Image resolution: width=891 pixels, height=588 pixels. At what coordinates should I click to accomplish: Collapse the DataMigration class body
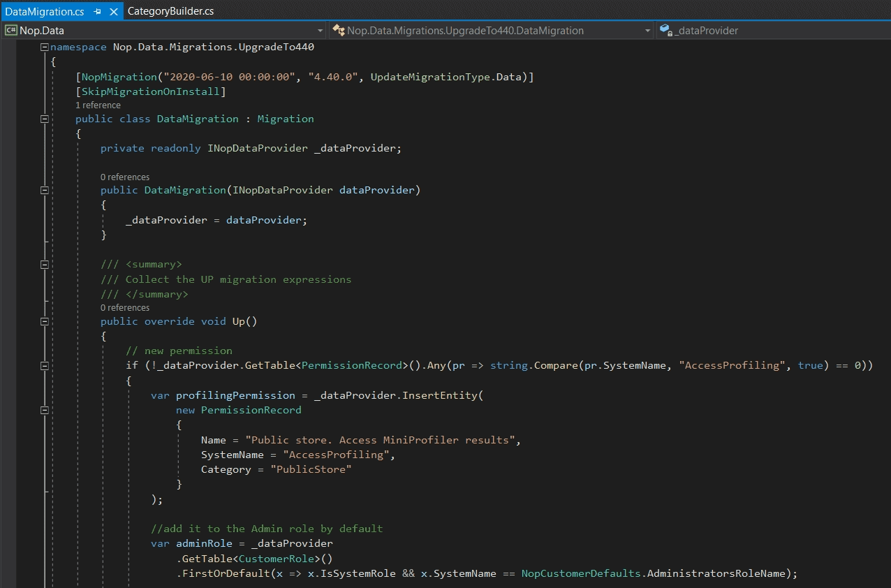tap(44, 119)
